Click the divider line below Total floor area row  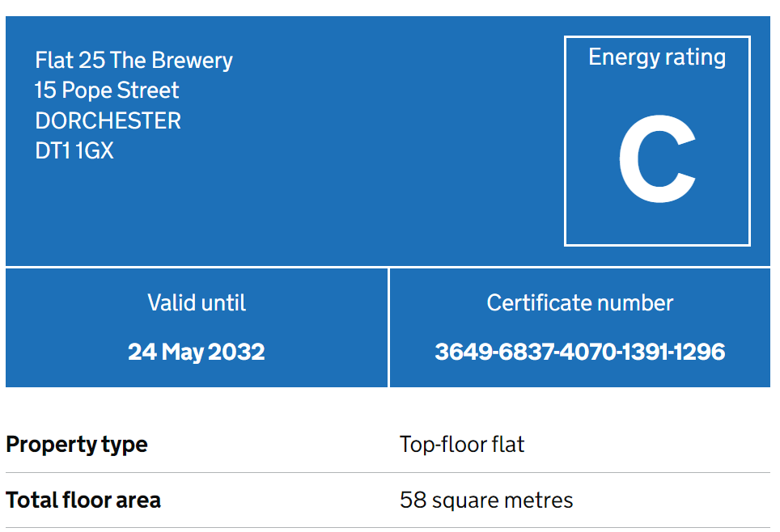388,527
